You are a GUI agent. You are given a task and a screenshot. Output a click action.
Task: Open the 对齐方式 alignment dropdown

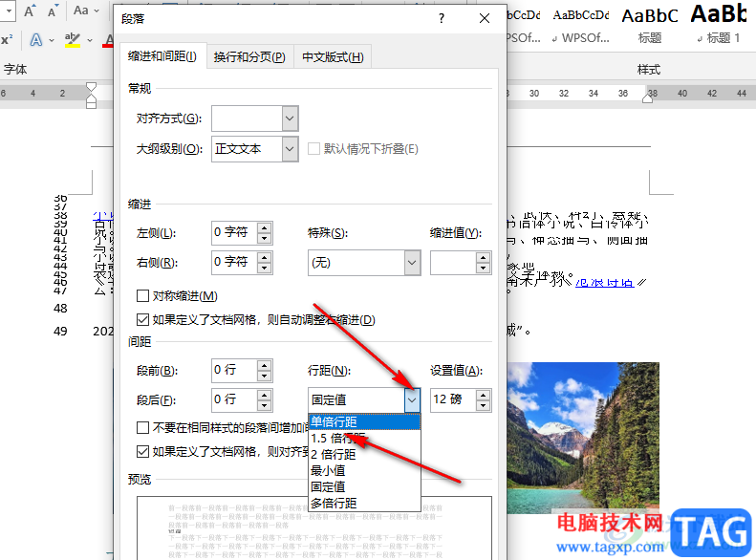click(290, 118)
